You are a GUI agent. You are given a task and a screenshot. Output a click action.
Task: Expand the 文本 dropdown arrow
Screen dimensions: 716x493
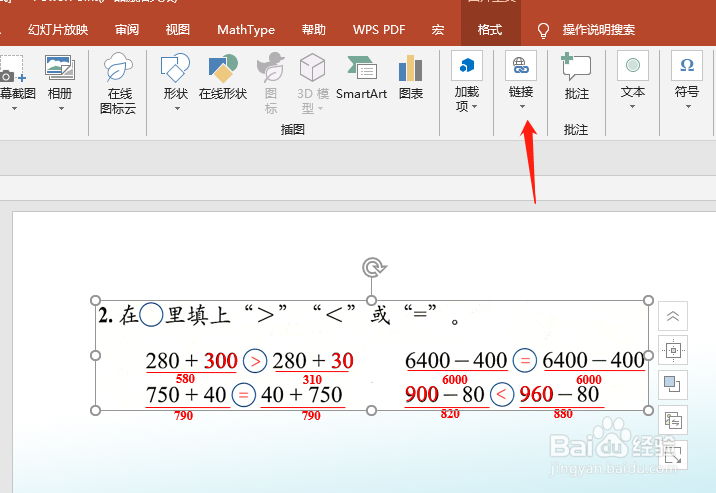pyautogui.click(x=632, y=107)
